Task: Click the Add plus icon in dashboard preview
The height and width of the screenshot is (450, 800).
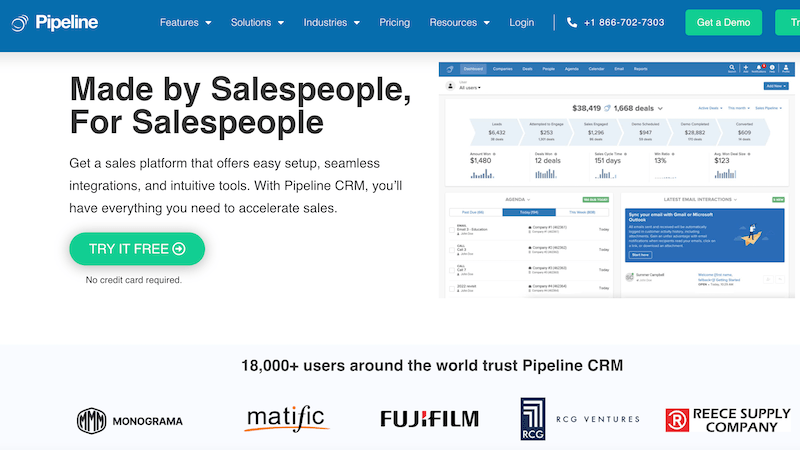Action: [745, 68]
